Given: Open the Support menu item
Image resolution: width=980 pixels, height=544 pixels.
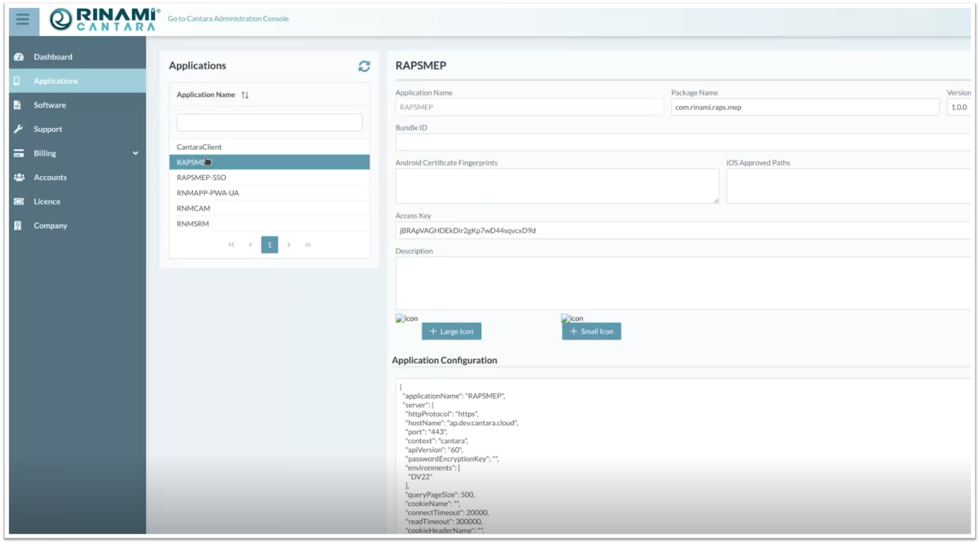Looking at the screenshot, I should click(77, 129).
